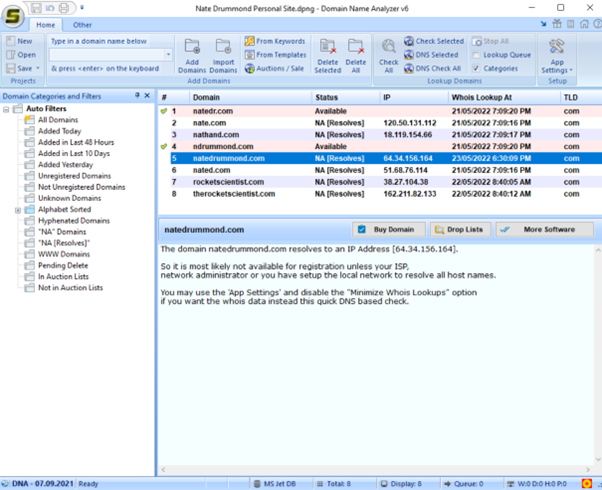Collapse the Auto Filters tree node
This screenshot has height=490, width=602.
click(x=6, y=109)
